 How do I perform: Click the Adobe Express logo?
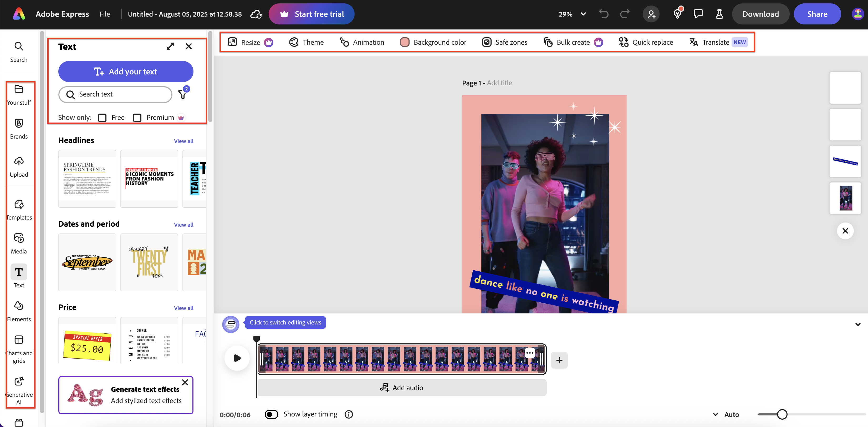point(19,14)
